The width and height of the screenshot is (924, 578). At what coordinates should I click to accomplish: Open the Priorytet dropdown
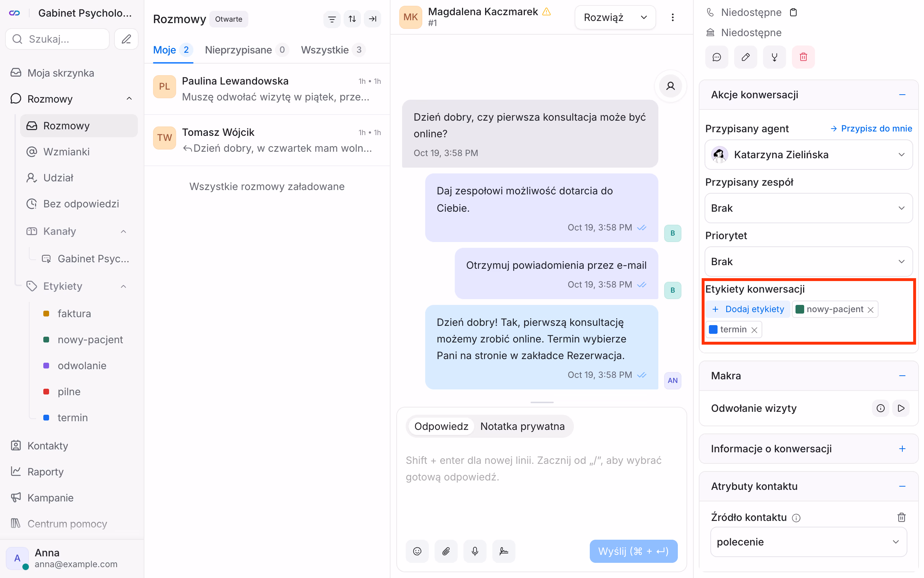pyautogui.click(x=808, y=262)
